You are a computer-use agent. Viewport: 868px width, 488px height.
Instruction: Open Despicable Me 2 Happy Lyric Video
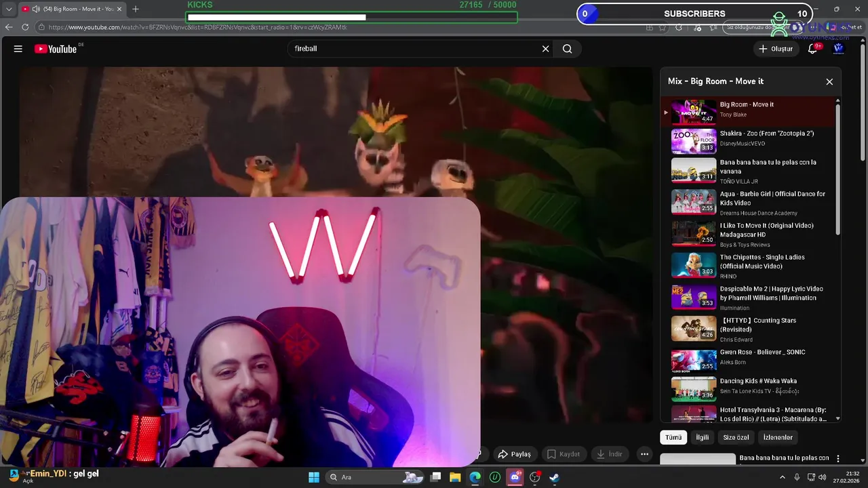click(x=749, y=298)
